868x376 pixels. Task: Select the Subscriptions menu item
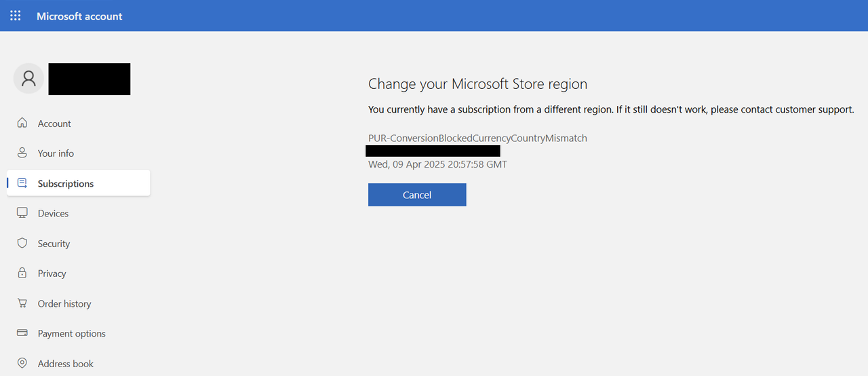[79, 183]
